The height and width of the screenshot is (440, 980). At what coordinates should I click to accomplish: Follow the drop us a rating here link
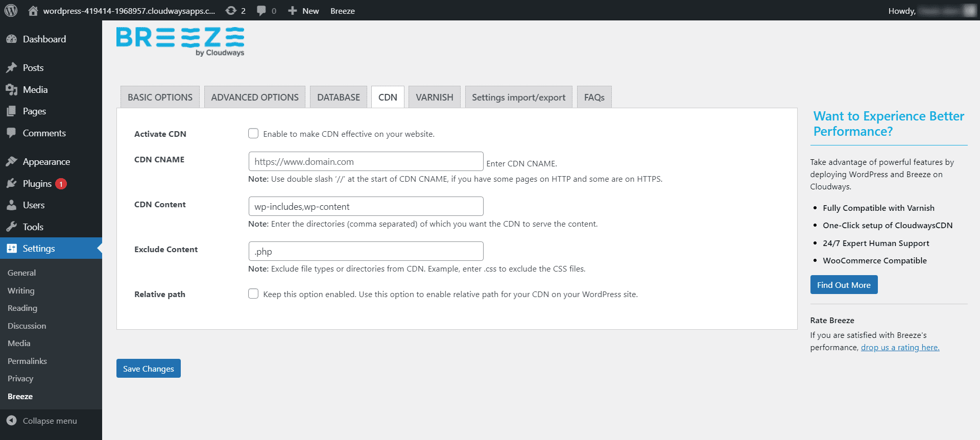coord(900,348)
